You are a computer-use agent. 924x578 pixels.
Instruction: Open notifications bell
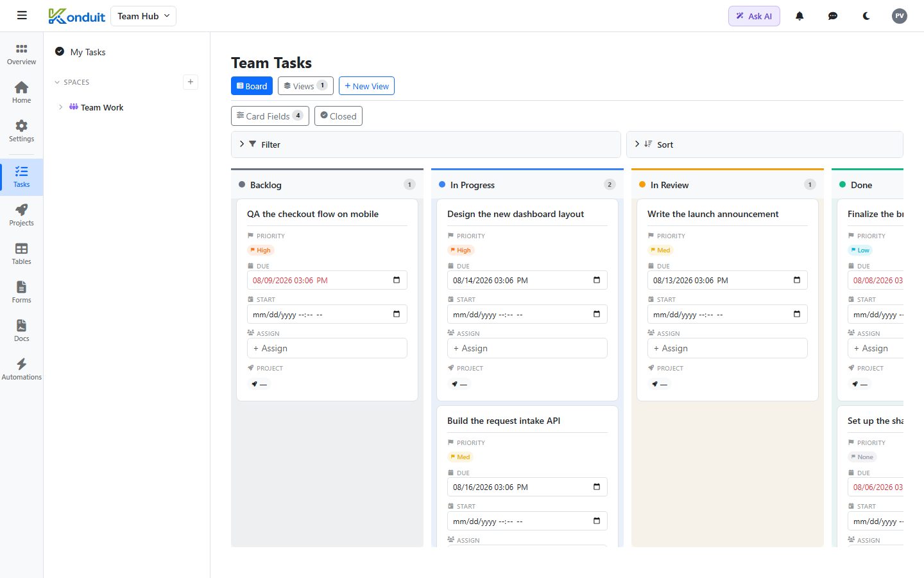[x=800, y=16]
